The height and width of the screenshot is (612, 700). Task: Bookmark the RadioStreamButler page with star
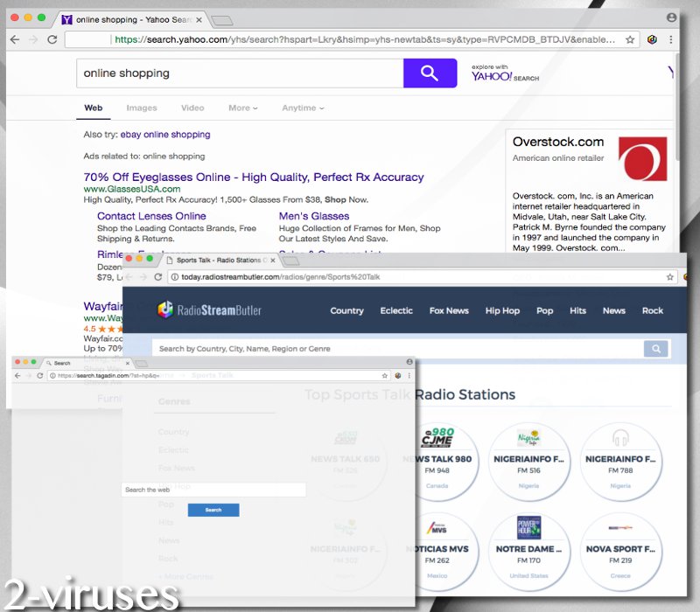pos(670,277)
